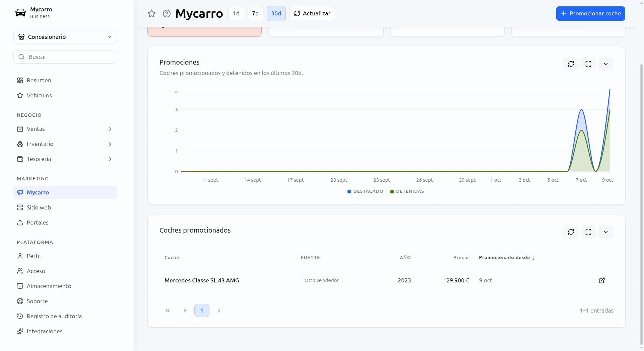The height and width of the screenshot is (351, 644).
Task: Navigate to Portales section
Action: [x=65, y=223]
